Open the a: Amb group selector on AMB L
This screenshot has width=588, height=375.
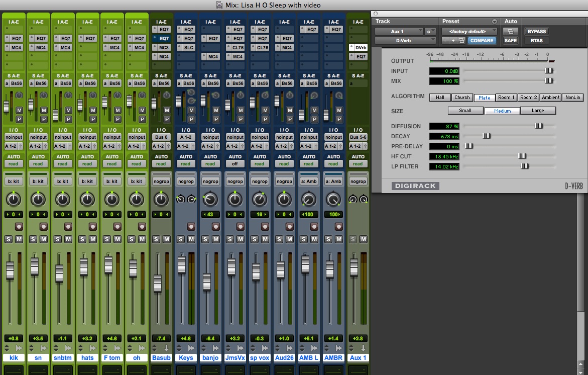coord(309,181)
